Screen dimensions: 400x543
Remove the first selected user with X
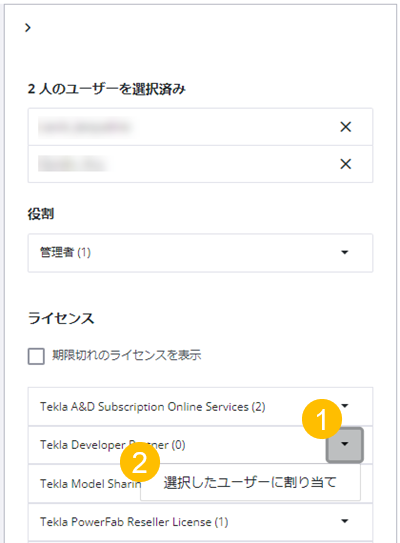[x=345, y=127]
